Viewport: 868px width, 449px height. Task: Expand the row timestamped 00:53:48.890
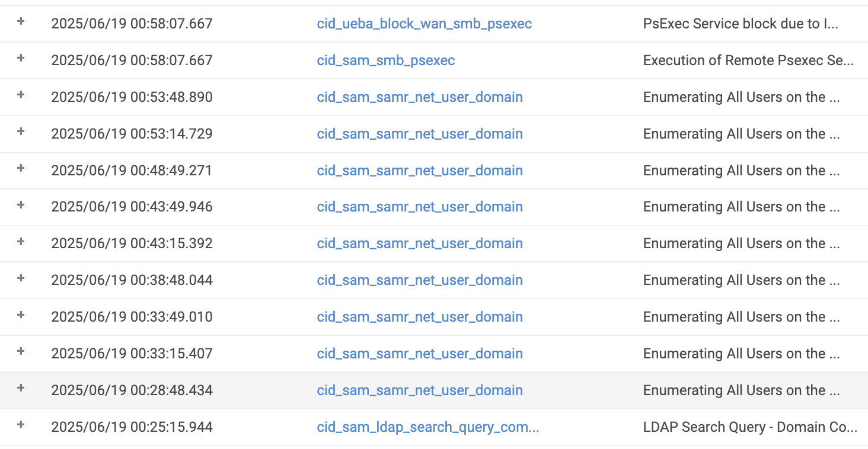point(21,95)
